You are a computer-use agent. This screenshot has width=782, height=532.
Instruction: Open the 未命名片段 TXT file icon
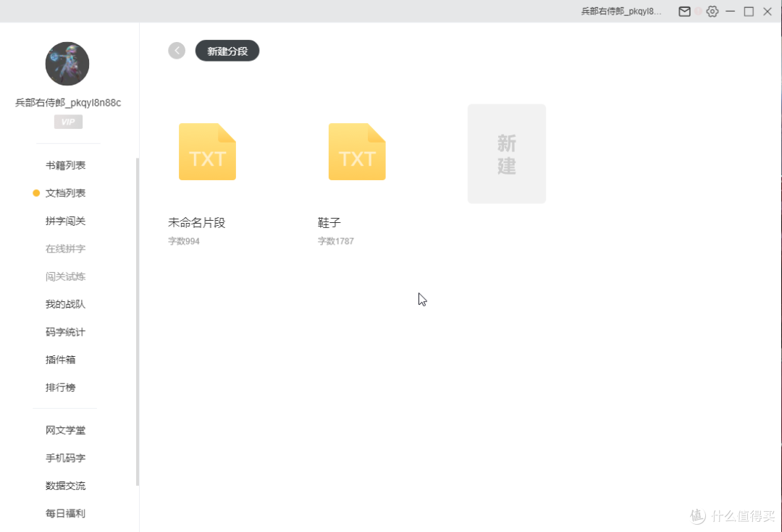pos(207,152)
